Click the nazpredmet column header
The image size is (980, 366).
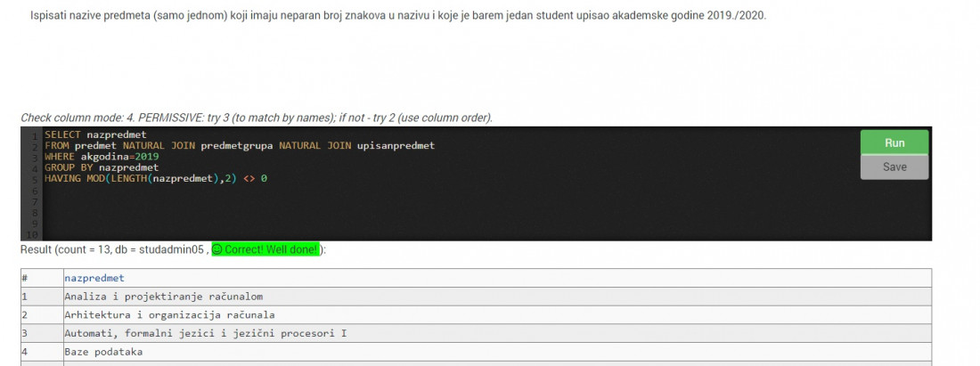tap(94, 278)
